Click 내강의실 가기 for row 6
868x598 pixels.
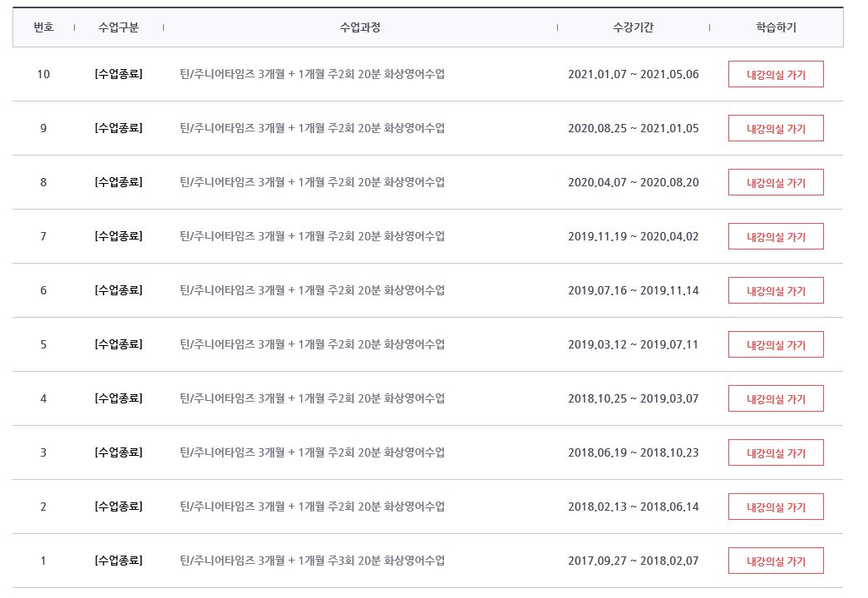(x=776, y=290)
